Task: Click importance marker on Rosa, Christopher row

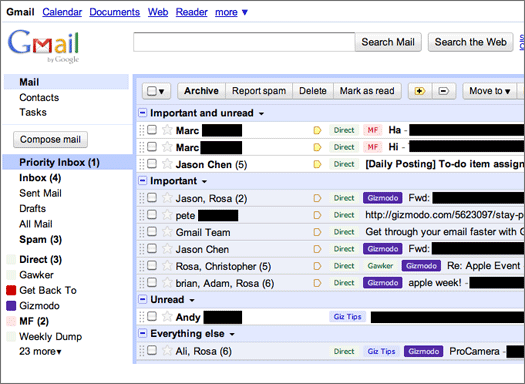Action: point(317,266)
